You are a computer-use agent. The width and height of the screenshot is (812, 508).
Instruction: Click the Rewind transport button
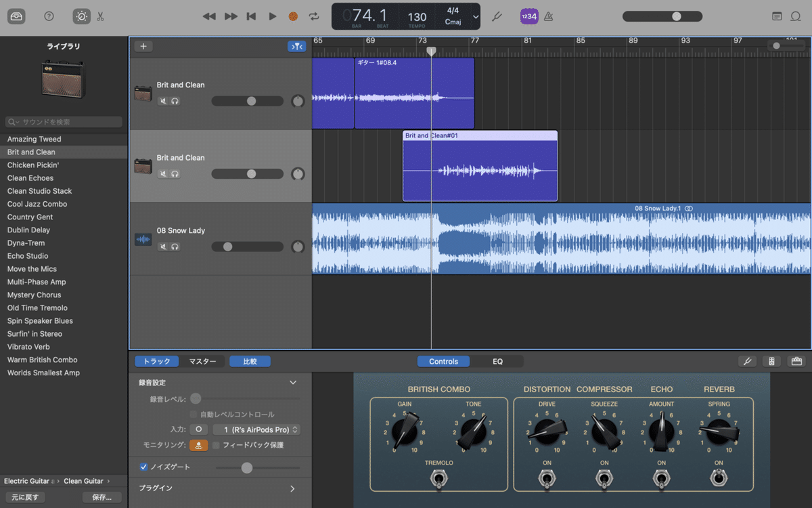209,16
